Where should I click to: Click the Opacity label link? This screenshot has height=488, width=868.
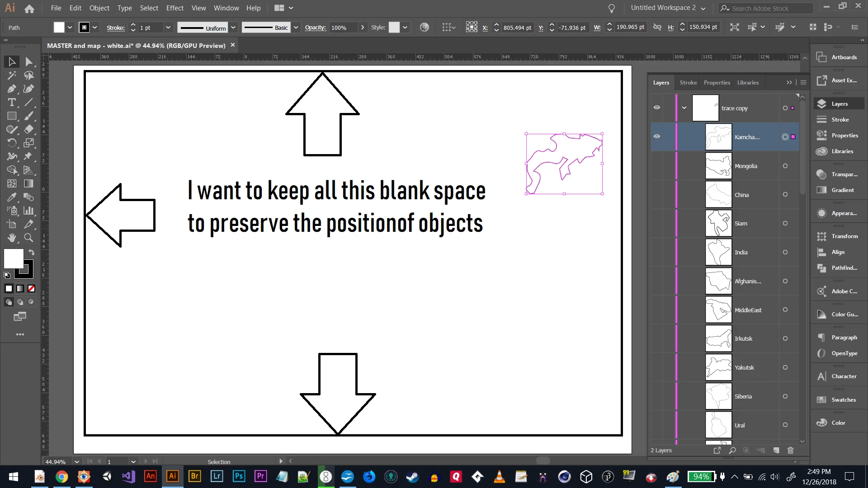[x=315, y=28]
